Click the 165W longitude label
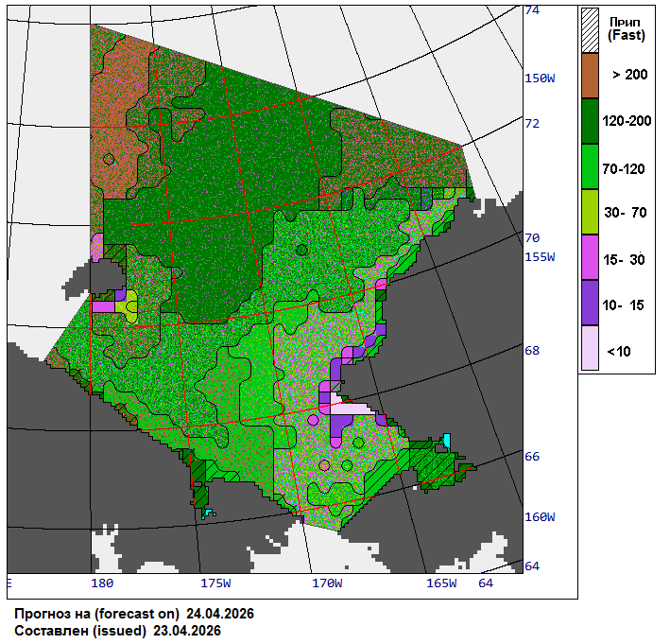The width and height of the screenshot is (670, 644). pos(441,583)
